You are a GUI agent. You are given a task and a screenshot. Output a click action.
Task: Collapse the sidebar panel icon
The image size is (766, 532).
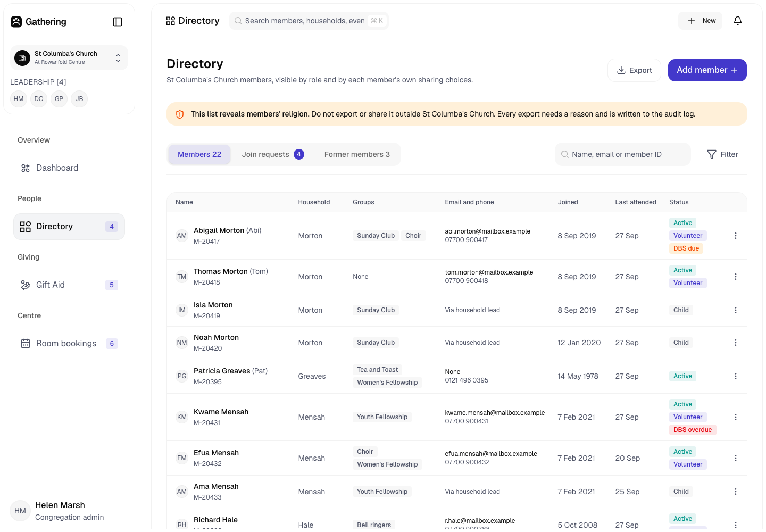118,22
